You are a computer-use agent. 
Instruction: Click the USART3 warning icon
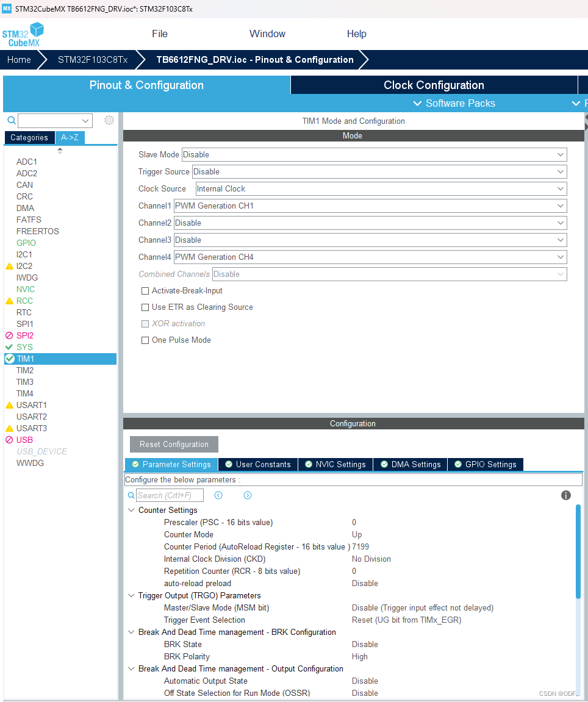9,428
